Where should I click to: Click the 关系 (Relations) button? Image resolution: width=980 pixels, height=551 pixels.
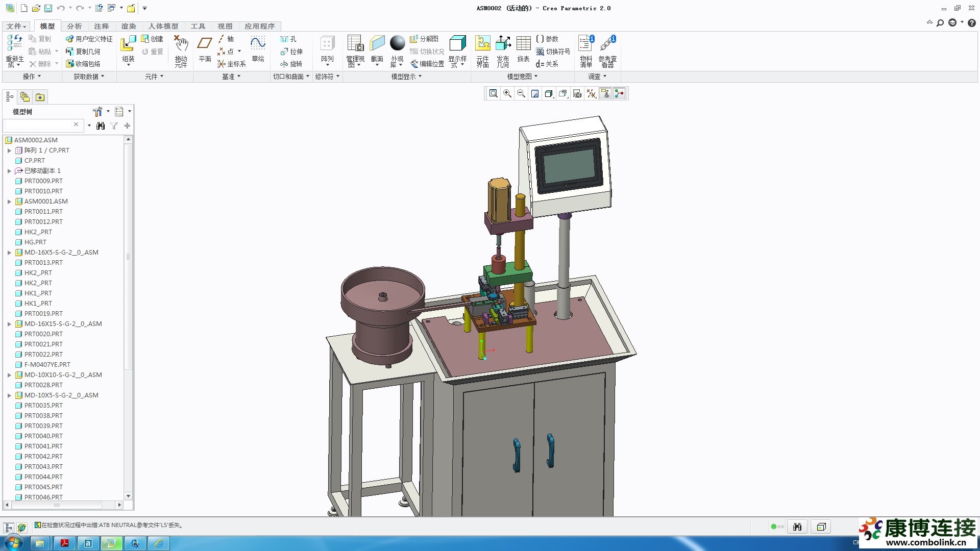pos(547,64)
